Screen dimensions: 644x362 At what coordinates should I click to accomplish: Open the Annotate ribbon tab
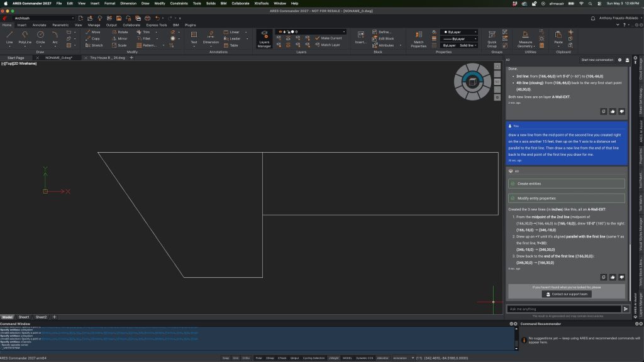coord(40,25)
